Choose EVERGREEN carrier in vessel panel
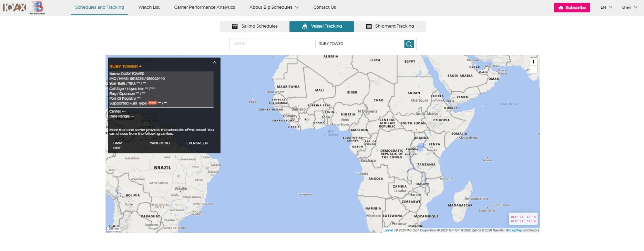Screen dimensions: 644x251 tap(197, 143)
